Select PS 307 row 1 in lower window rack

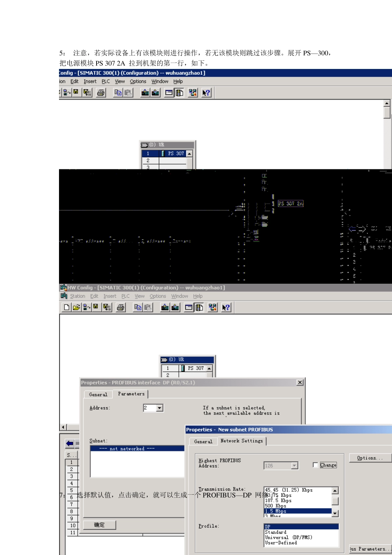[184, 368]
